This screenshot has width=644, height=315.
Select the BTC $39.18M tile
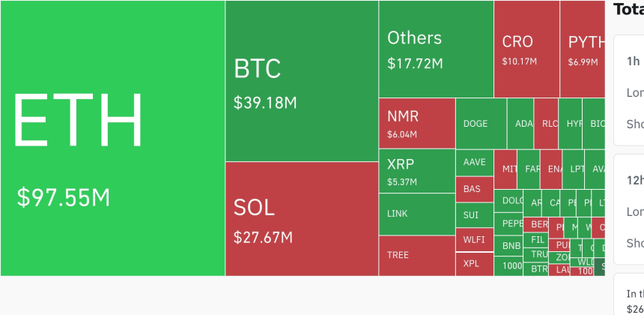tap(301, 81)
